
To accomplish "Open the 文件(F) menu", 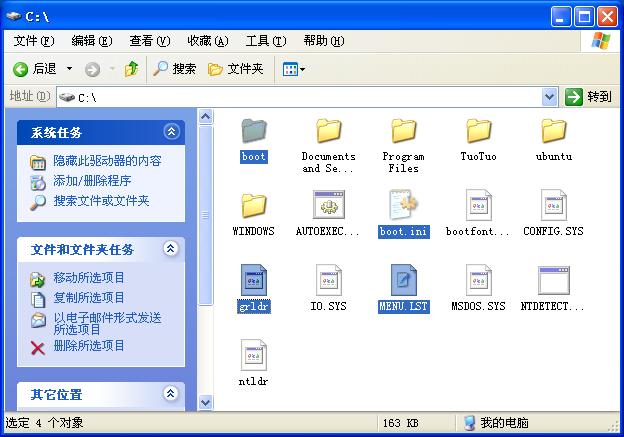I will [x=34, y=41].
